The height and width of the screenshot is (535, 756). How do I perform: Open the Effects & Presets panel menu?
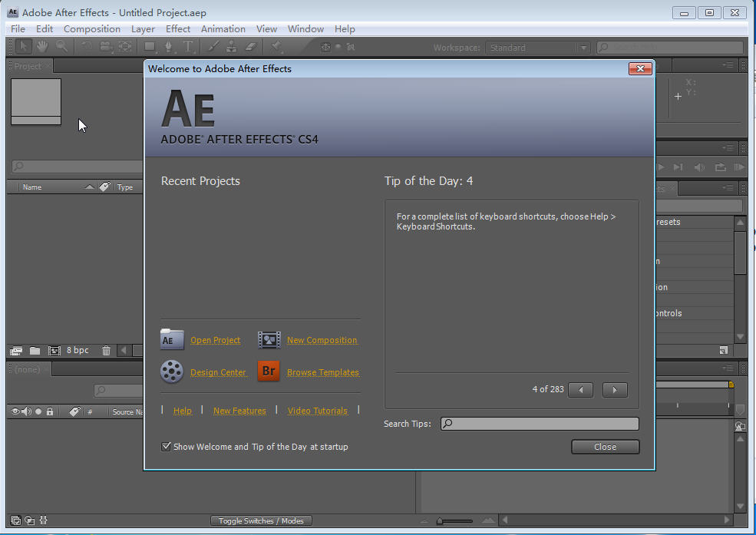[x=728, y=187]
